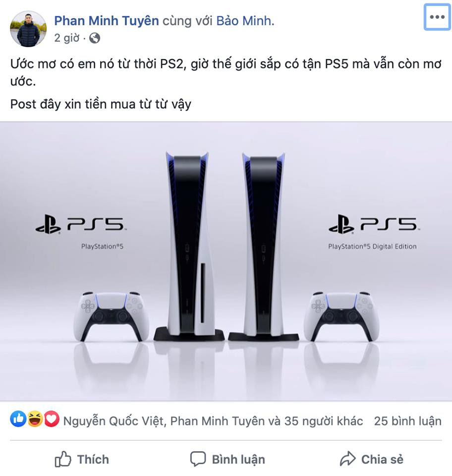Click the public globe privacy icon
Screen dimensions: 452x476
pyautogui.click(x=95, y=38)
